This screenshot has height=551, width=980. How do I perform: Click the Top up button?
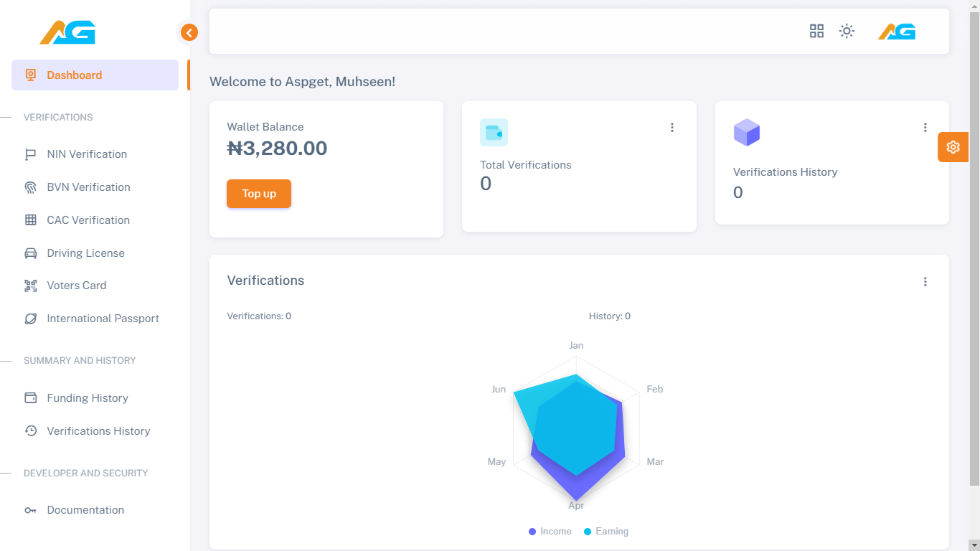click(x=258, y=193)
